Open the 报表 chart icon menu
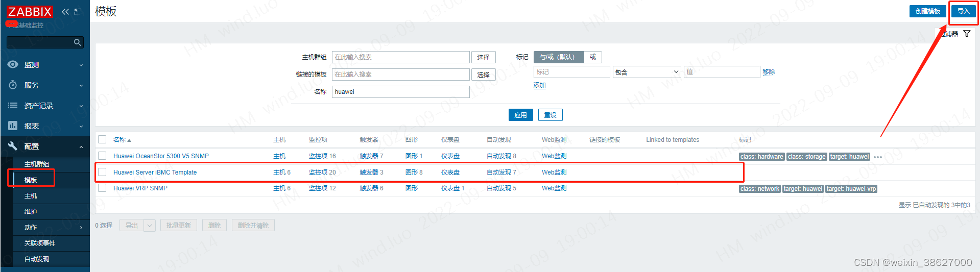980x272 pixels. pos(13,126)
